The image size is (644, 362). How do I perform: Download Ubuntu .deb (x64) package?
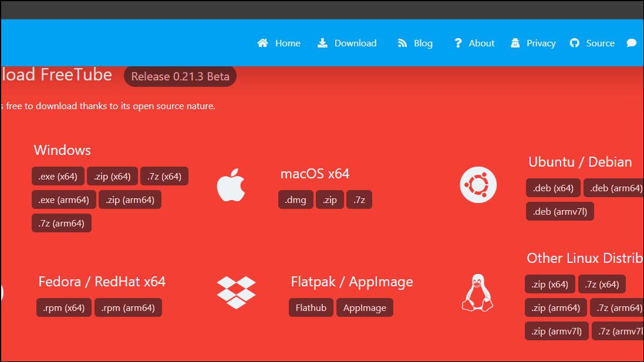pos(553,188)
